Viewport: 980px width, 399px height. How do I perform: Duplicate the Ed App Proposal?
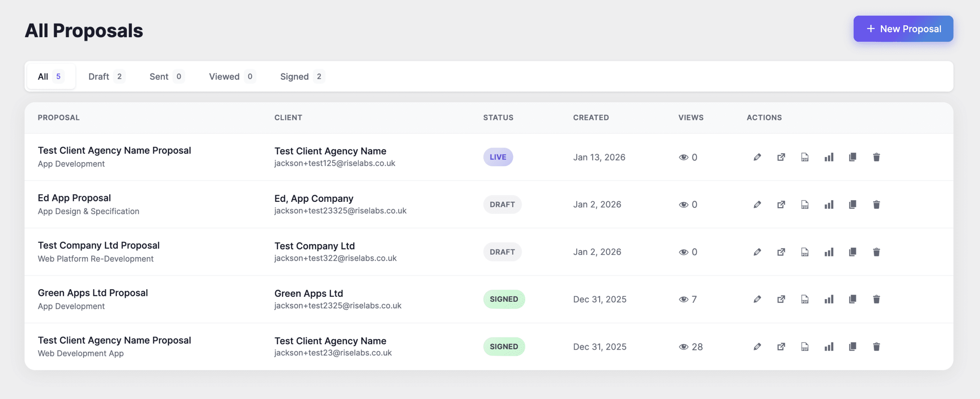(853, 204)
